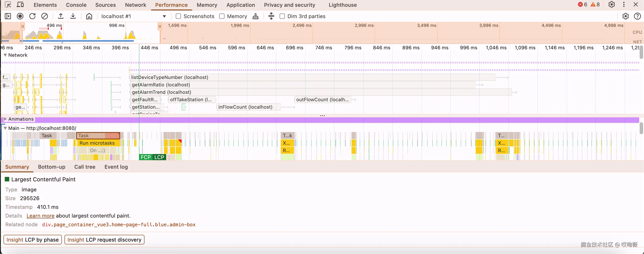Image resolution: width=644 pixels, height=254 pixels.
Task: Enable the Screenshots checkbox
Action: pyautogui.click(x=178, y=16)
